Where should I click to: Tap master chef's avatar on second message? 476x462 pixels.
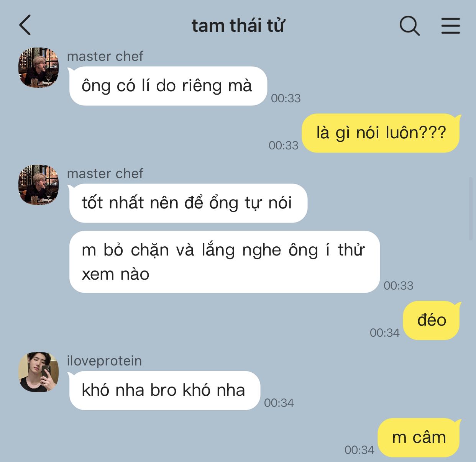(38, 185)
